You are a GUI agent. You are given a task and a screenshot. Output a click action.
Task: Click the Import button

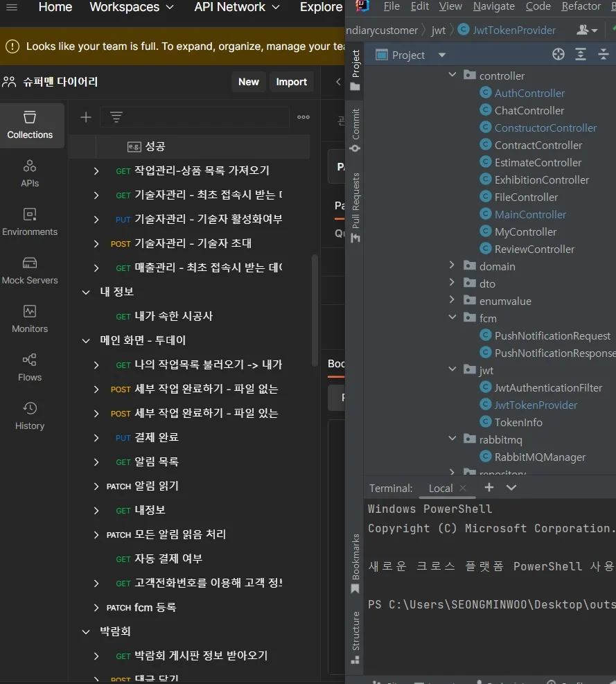click(291, 82)
